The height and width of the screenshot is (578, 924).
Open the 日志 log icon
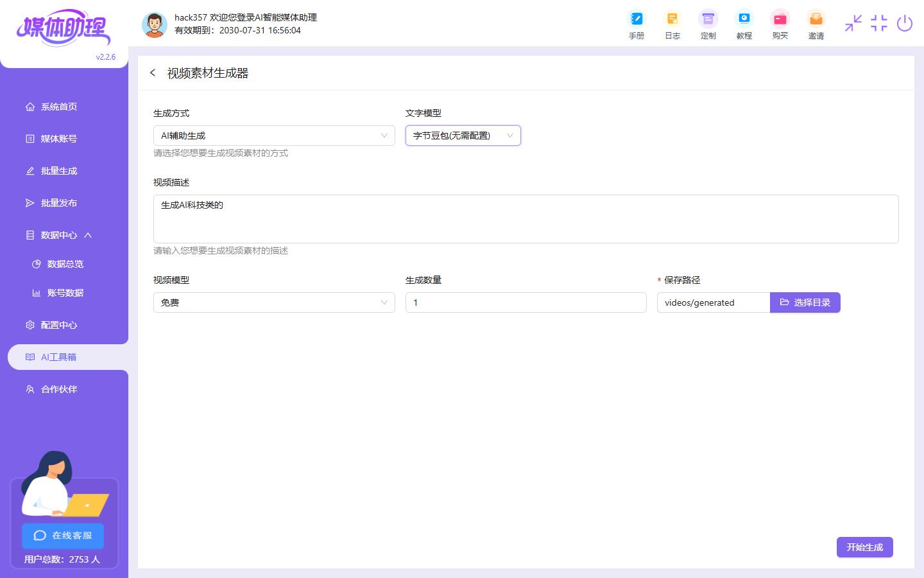coord(672,24)
